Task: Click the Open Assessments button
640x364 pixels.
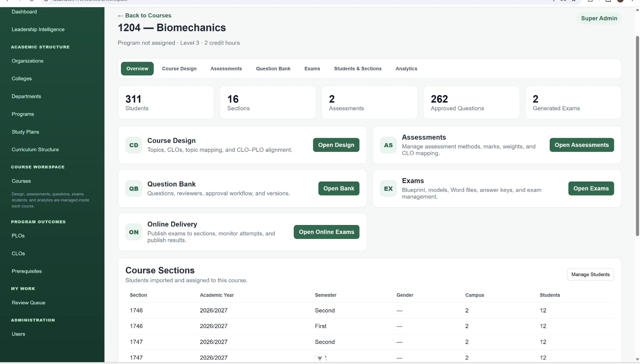Action: [582, 145]
